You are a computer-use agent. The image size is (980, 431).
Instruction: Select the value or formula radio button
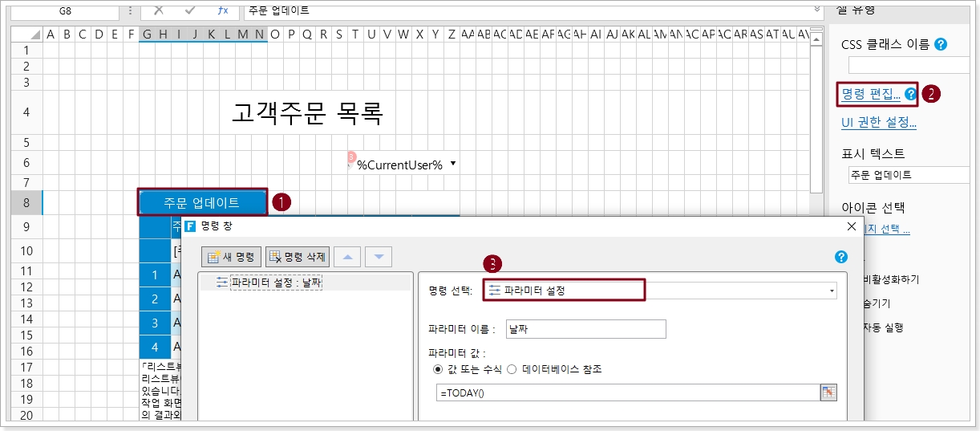437,369
